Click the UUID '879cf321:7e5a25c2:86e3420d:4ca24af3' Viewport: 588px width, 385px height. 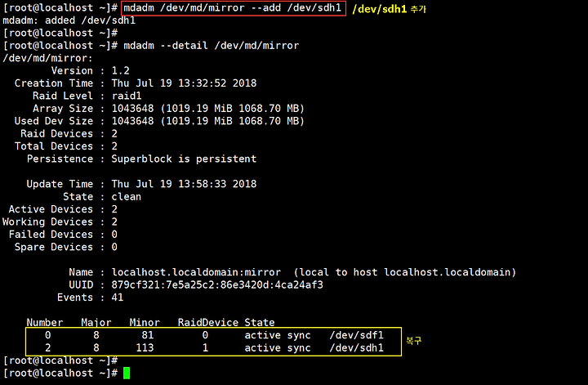click(x=217, y=285)
